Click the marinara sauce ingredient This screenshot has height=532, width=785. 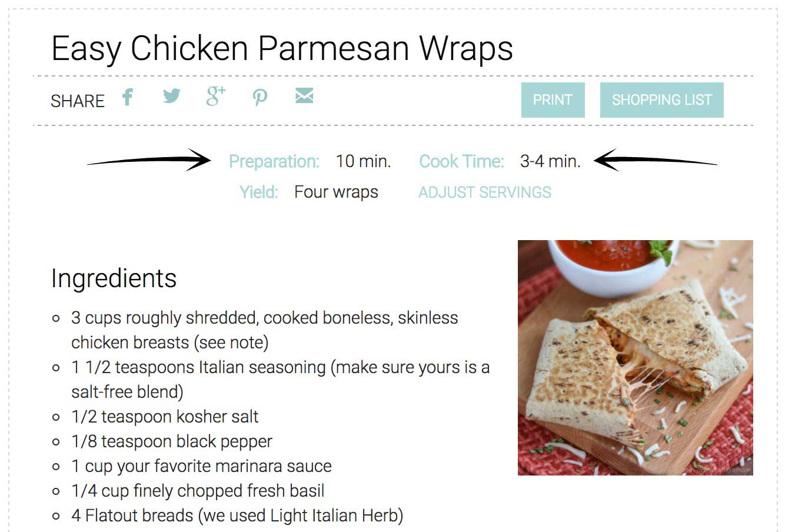point(201,466)
